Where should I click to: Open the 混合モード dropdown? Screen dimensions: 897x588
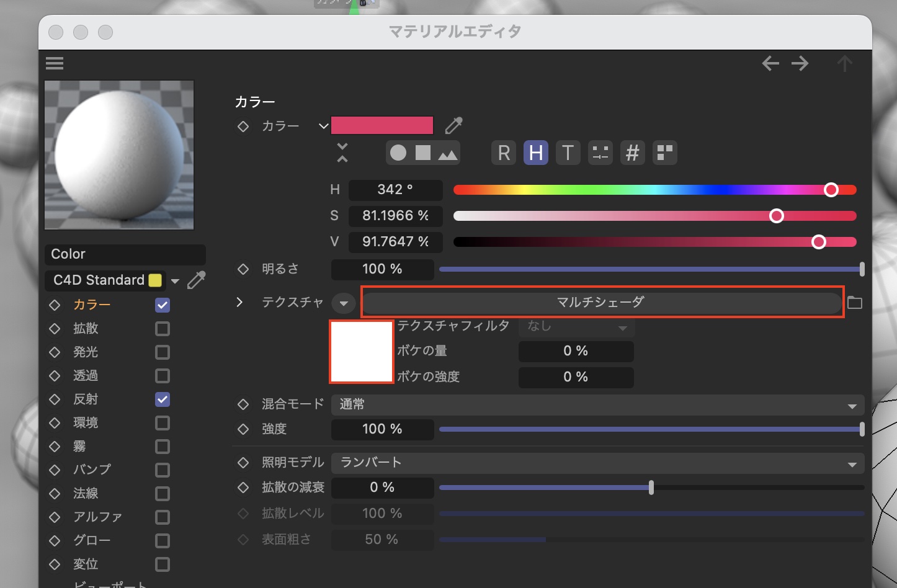click(597, 405)
